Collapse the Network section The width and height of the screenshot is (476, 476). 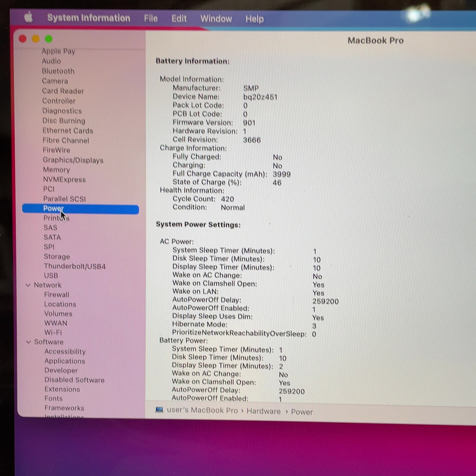click(x=28, y=285)
